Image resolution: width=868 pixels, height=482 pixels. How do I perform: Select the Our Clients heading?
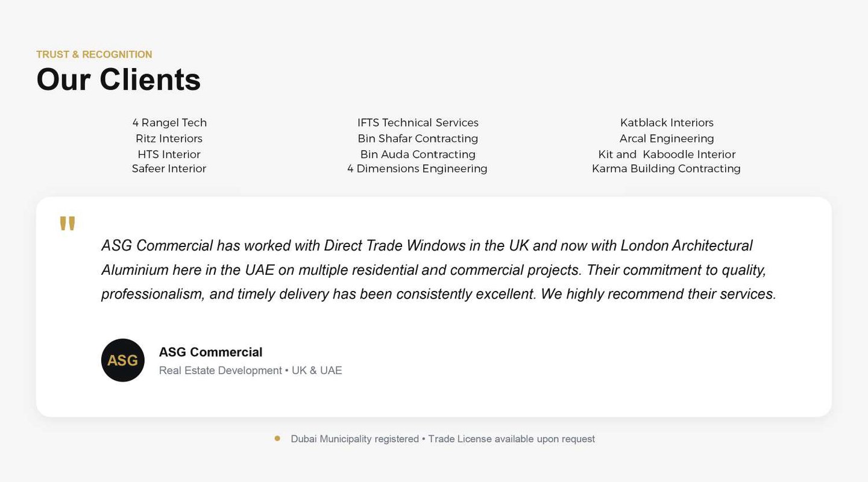coord(119,80)
